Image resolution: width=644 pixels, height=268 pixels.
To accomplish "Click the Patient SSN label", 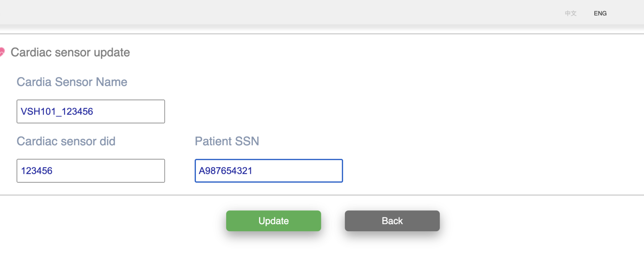I will pos(227,141).
